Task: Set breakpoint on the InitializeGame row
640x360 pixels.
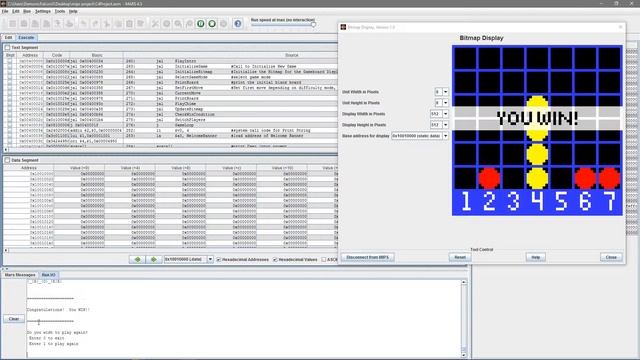Action: (x=10, y=66)
